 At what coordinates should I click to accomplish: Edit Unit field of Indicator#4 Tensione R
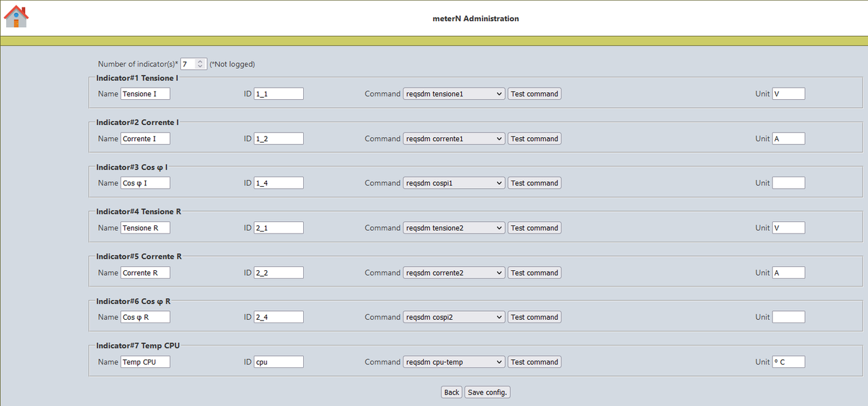pos(789,228)
